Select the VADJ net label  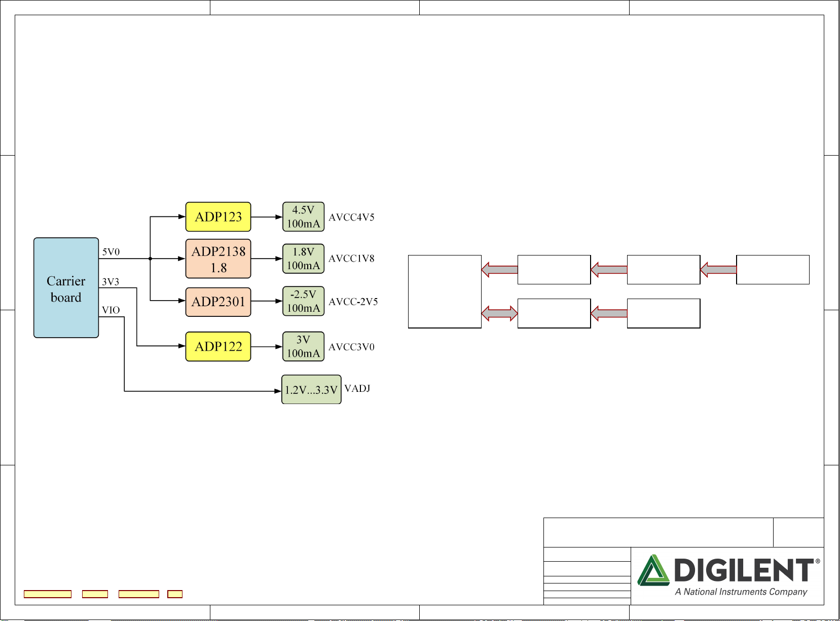(357, 389)
